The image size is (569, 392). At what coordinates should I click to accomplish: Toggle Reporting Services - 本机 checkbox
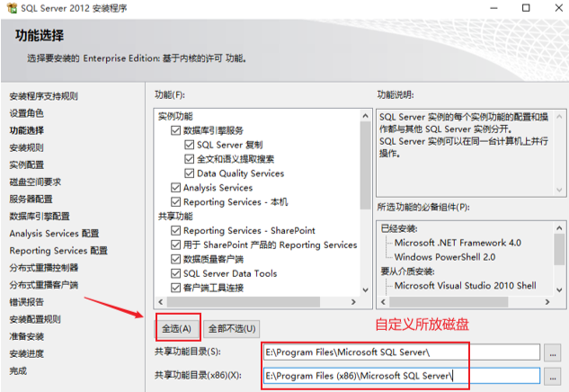[x=175, y=201]
